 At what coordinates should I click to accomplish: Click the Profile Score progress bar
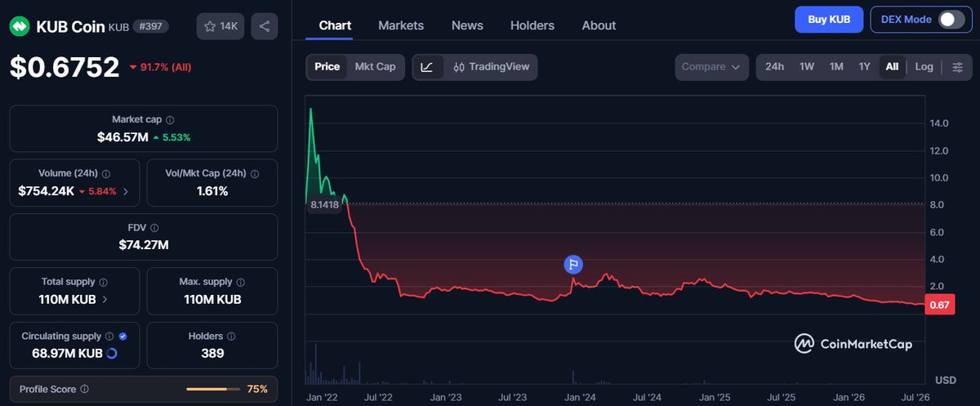point(212,390)
